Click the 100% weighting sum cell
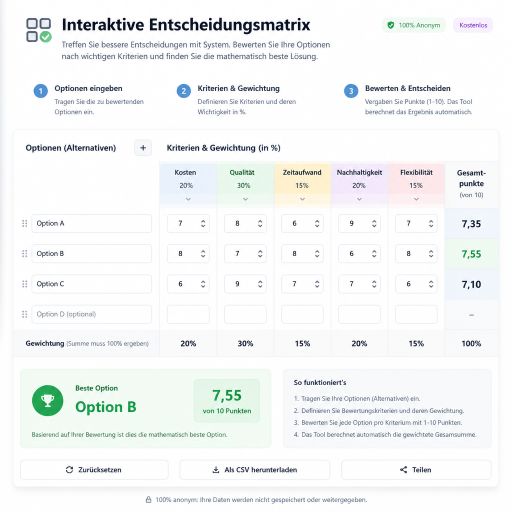The width and height of the screenshot is (512, 512). pyautogui.click(x=471, y=343)
